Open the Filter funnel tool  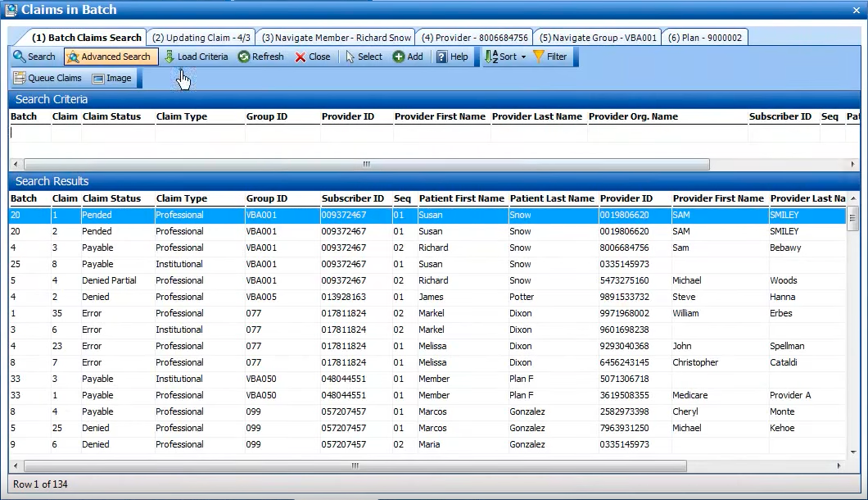tap(539, 57)
